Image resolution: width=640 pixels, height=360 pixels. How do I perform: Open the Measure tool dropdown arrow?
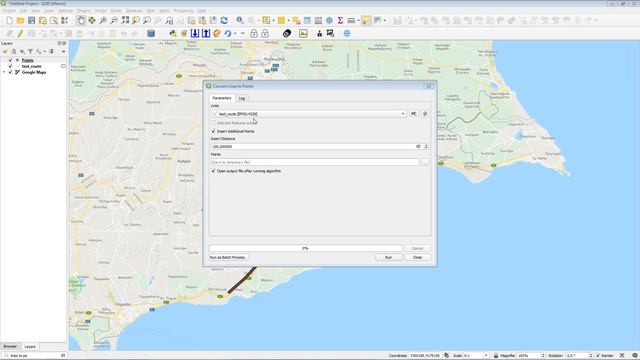pos(358,20)
